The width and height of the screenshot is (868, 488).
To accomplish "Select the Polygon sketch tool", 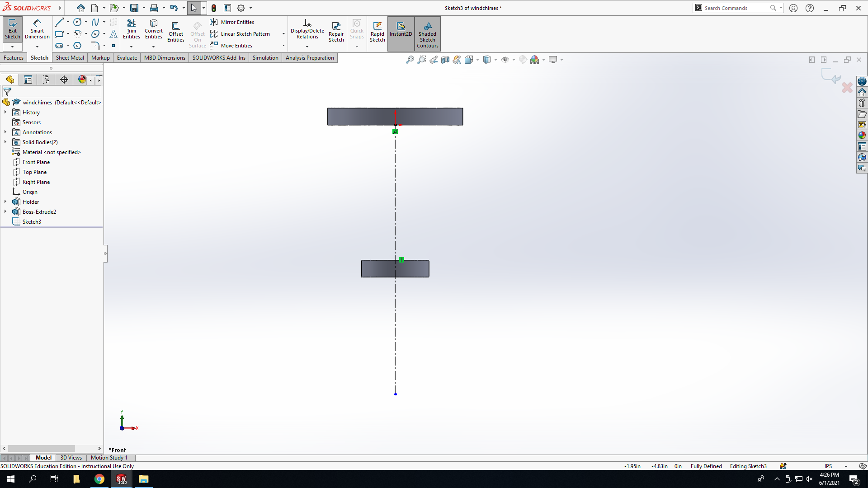I will (77, 46).
